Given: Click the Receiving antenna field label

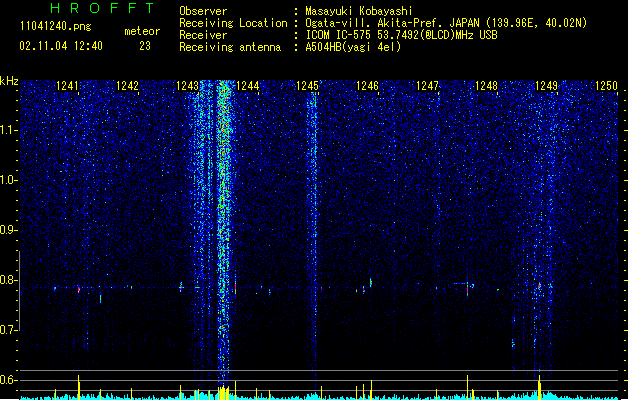Looking at the screenshot, I should (230, 47).
